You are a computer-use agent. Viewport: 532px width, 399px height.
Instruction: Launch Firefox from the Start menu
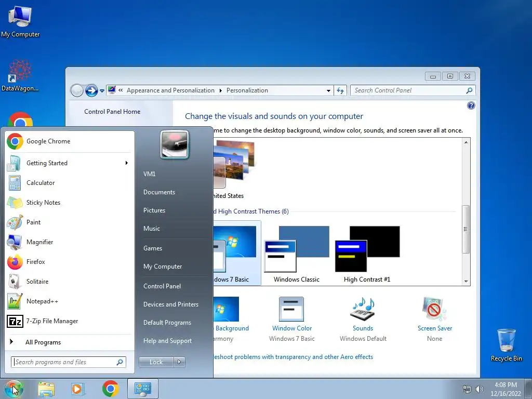[x=69, y=262]
